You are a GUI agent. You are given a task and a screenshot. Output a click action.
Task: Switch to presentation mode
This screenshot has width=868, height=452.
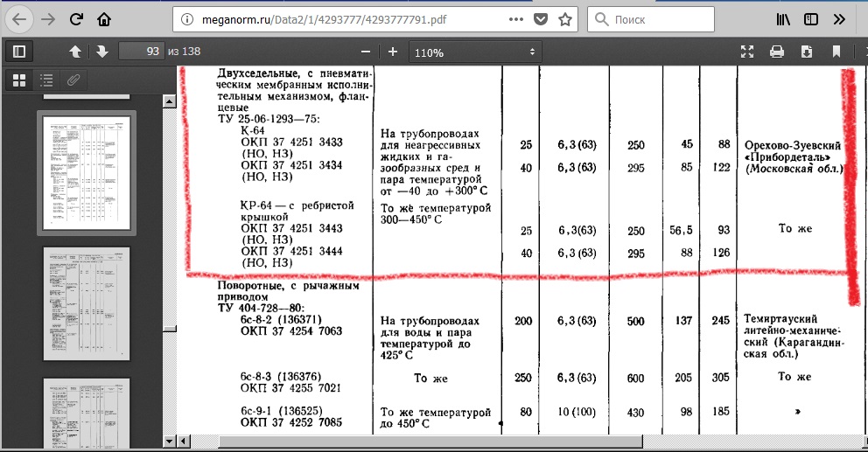(x=746, y=52)
